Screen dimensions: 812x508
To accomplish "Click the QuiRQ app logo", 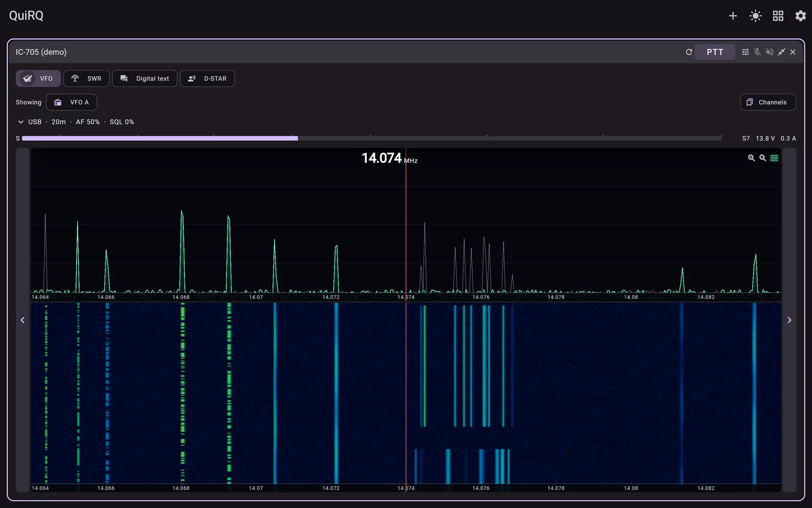I will [26, 16].
